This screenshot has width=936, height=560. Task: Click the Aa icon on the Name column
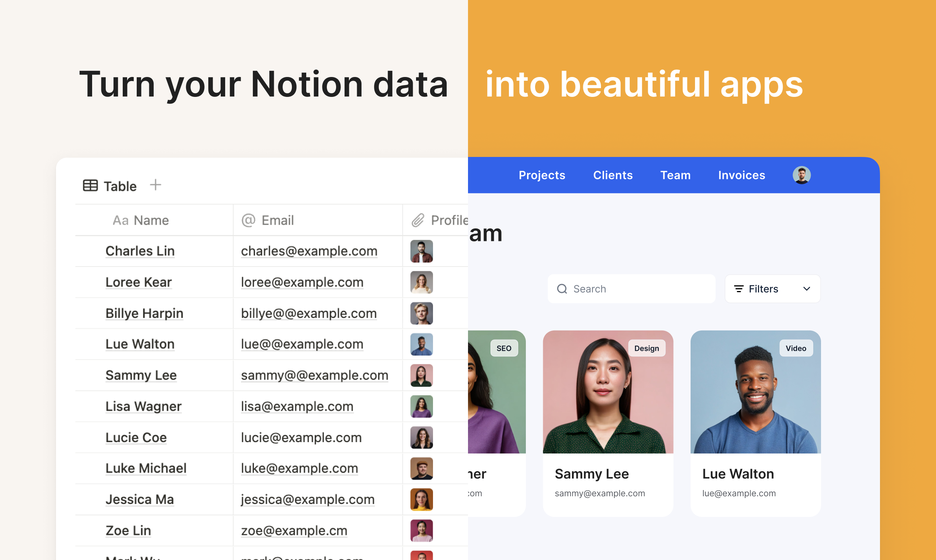pos(121,220)
